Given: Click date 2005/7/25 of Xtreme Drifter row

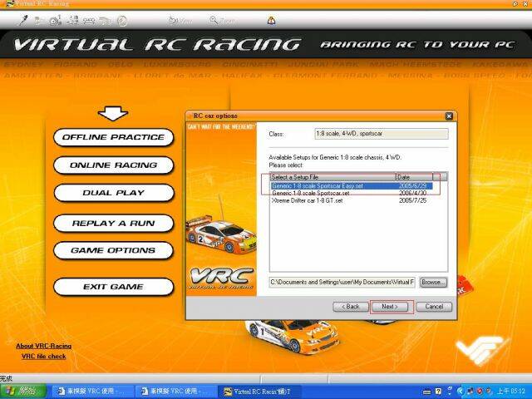Looking at the screenshot, I should [412, 200].
